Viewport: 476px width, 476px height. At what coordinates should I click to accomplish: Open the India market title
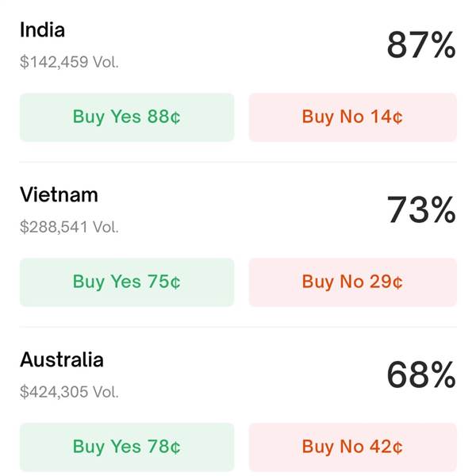[42, 30]
